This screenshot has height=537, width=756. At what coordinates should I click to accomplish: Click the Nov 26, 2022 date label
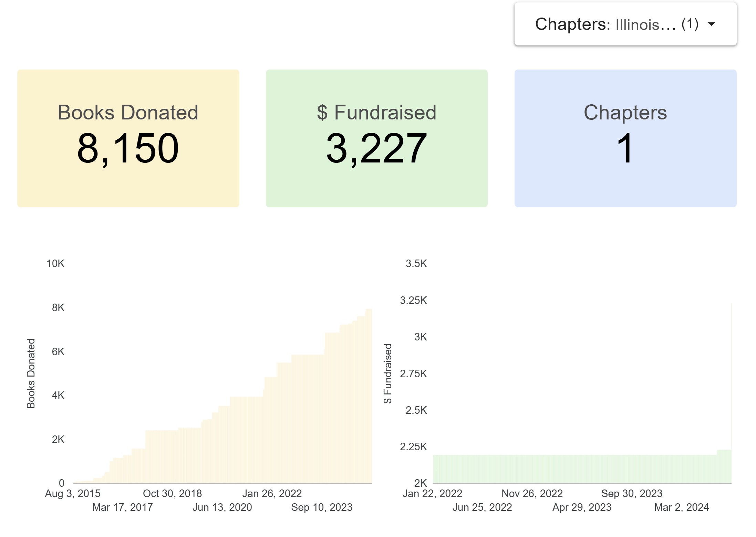532,494
